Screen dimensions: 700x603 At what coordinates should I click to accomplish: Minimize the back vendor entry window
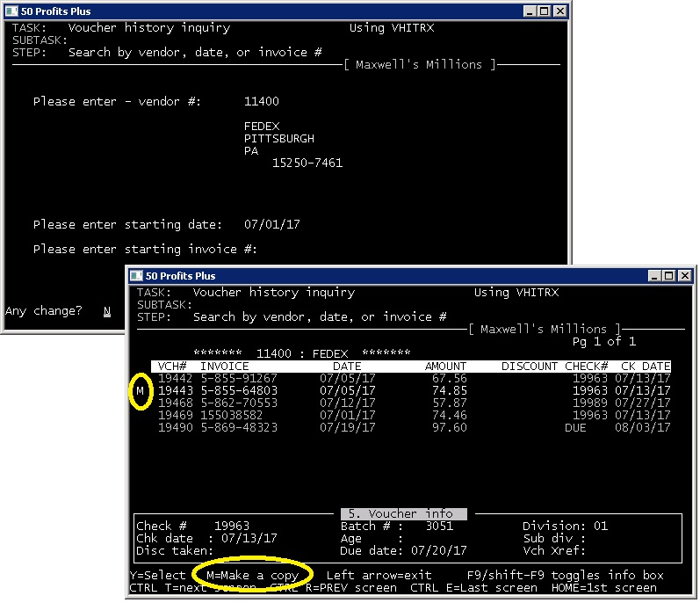528,11
